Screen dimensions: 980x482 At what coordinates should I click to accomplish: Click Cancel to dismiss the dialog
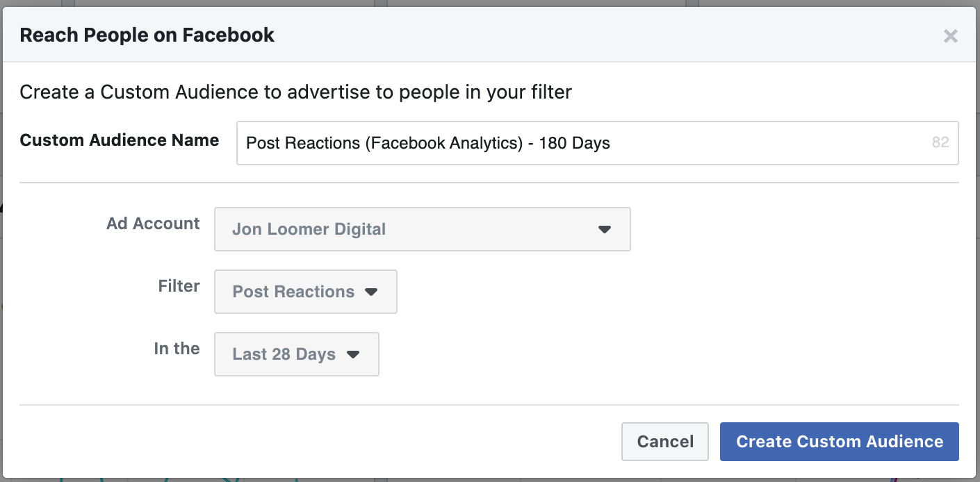(665, 442)
